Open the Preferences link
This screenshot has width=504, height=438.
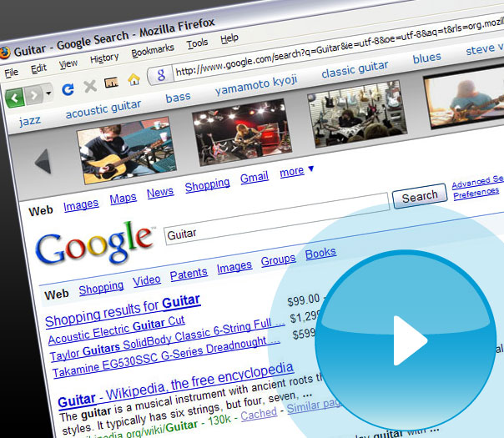[x=476, y=193]
